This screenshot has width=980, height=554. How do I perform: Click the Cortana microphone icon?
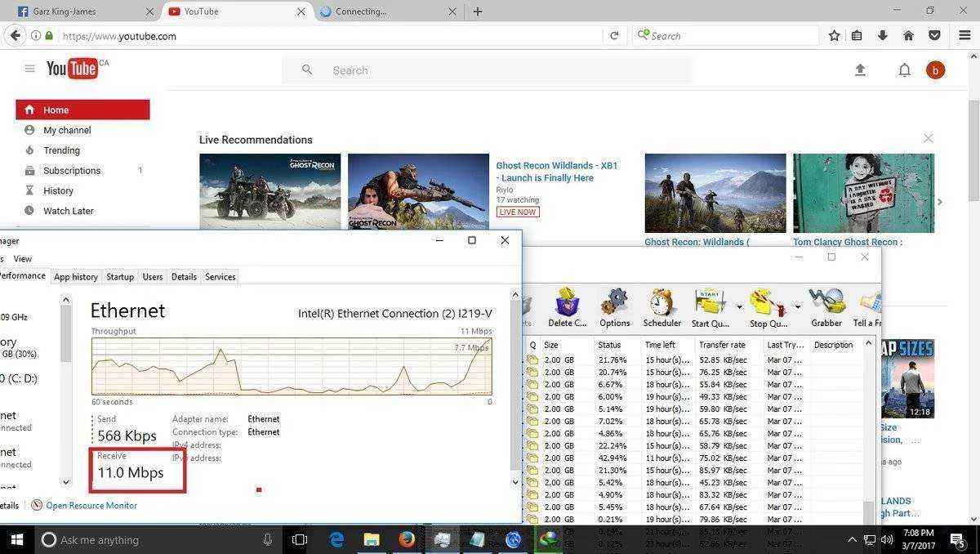coord(268,539)
